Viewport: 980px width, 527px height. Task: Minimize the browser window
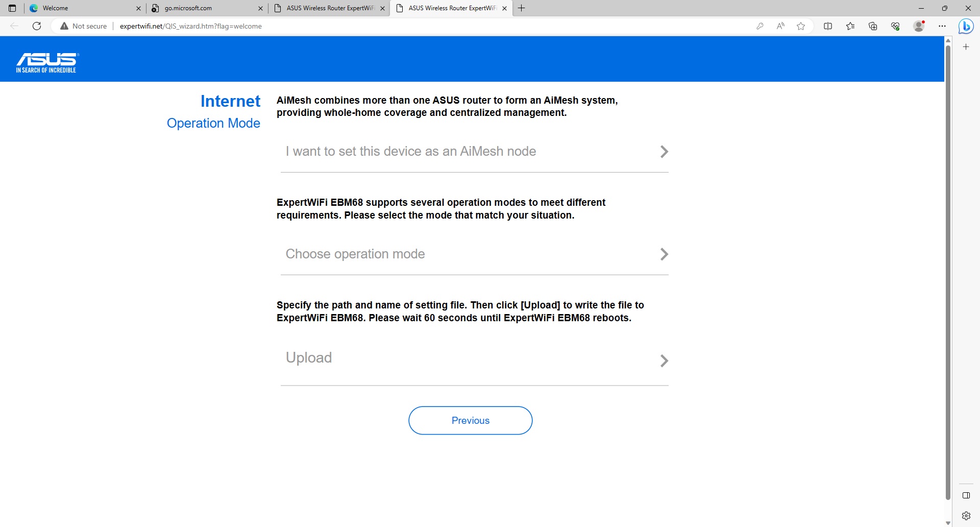[921, 8]
